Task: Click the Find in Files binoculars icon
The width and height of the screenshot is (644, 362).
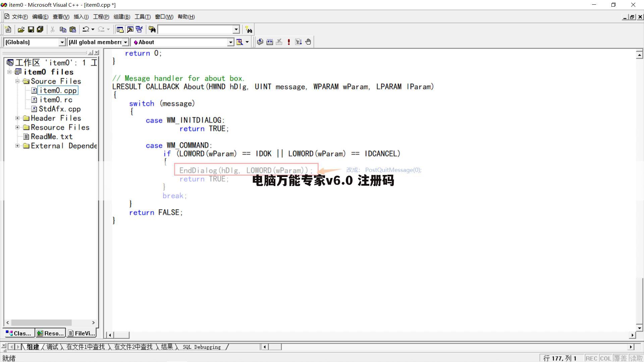Action: 152,29
